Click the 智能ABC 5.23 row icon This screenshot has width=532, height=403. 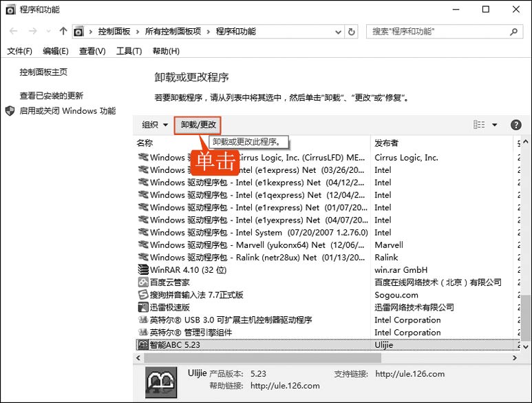click(x=143, y=345)
